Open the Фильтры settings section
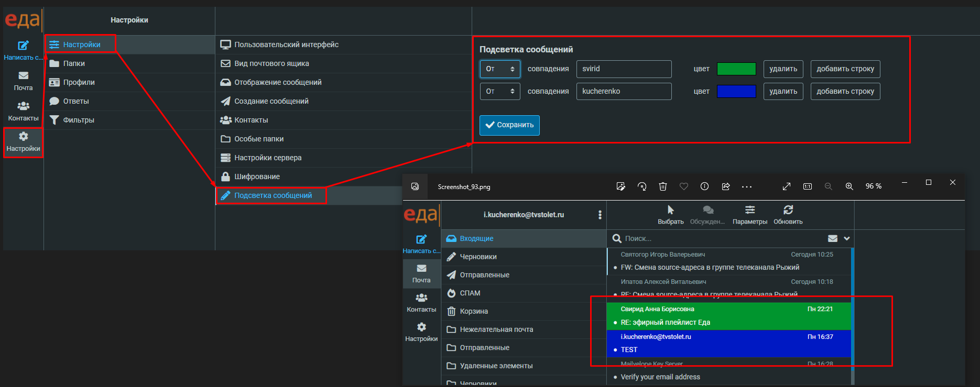 [129, 120]
